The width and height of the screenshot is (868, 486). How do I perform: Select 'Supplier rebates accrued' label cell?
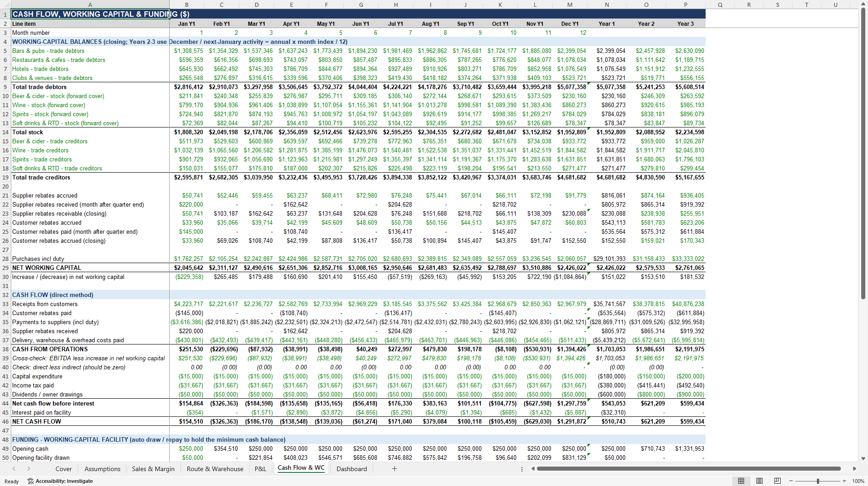point(90,195)
